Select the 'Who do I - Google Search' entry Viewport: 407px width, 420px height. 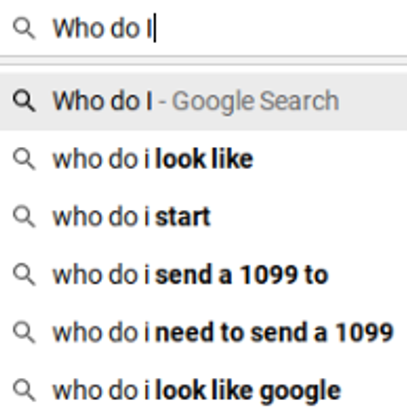(x=203, y=101)
